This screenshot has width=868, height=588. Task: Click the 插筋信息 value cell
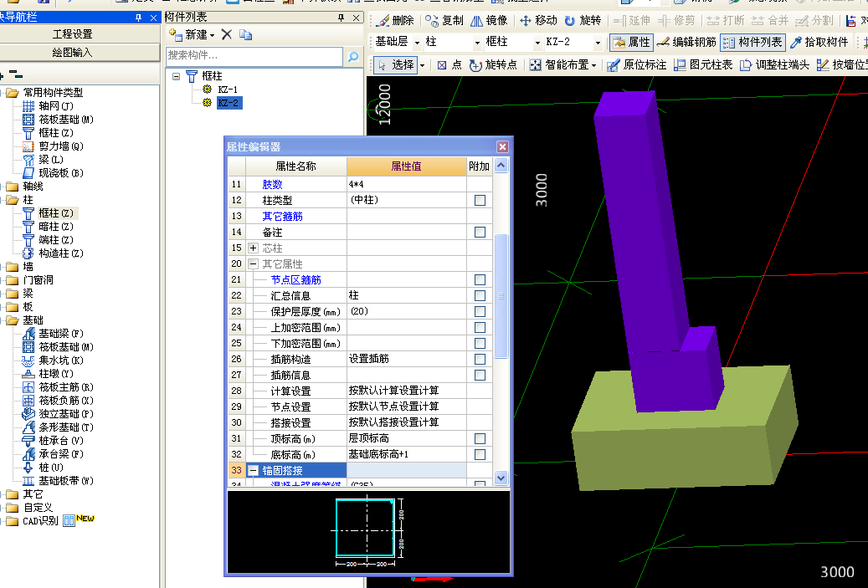tap(406, 375)
